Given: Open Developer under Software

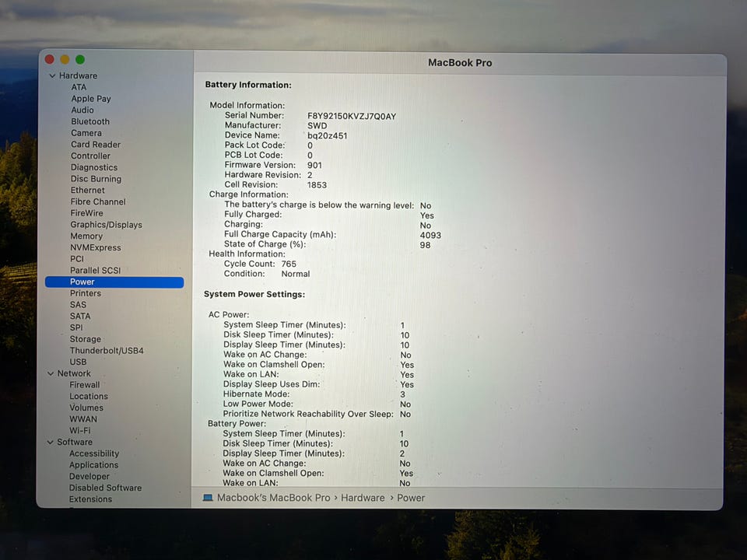Looking at the screenshot, I should [89, 476].
